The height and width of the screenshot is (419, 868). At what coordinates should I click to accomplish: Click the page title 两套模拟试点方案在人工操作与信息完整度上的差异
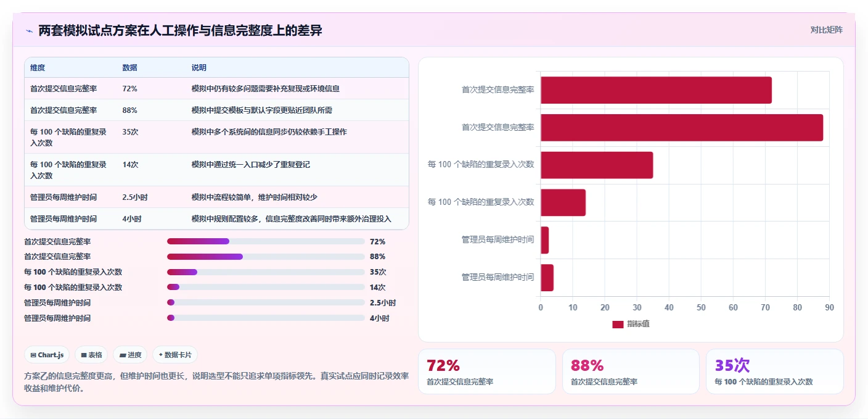[x=180, y=30]
